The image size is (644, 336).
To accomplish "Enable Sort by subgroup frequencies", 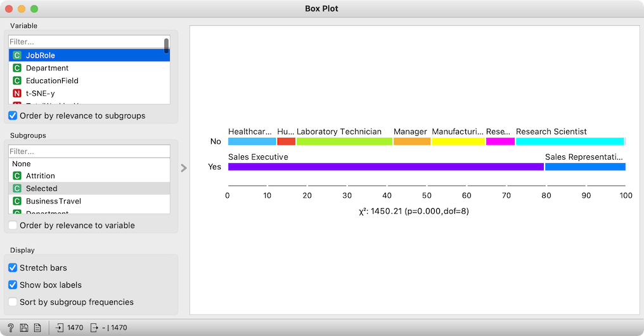I will coord(13,302).
